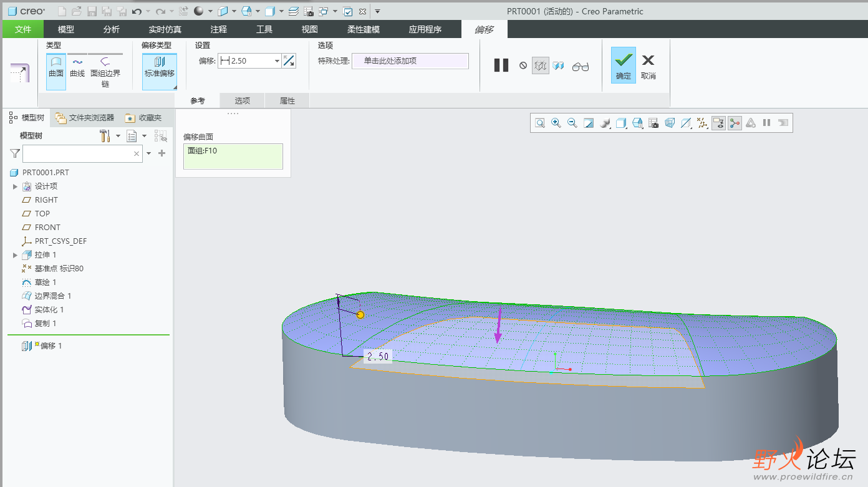Click the Pause feature icon in the dashboard
The width and height of the screenshot is (868, 487).
point(501,65)
